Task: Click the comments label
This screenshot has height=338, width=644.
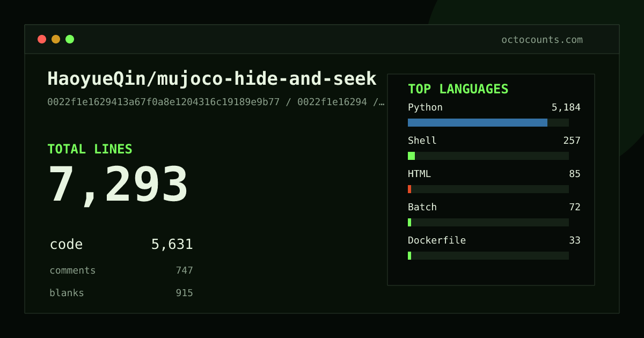Action: click(x=72, y=270)
